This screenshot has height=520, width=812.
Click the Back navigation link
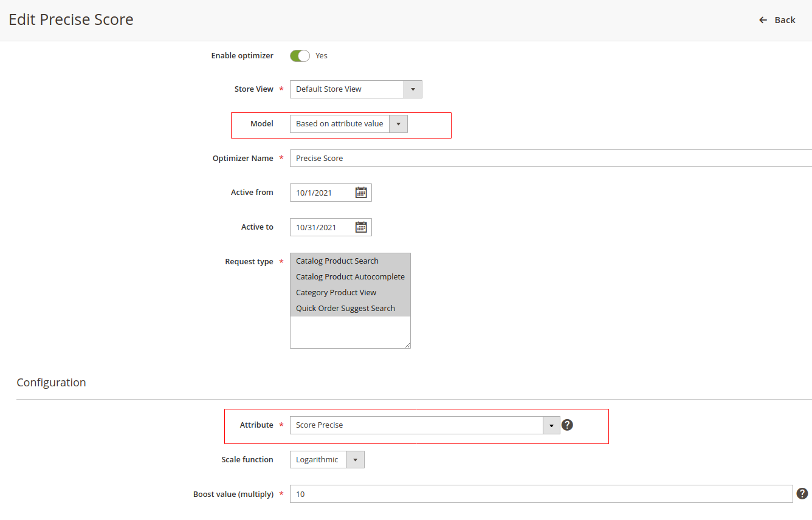pos(783,19)
